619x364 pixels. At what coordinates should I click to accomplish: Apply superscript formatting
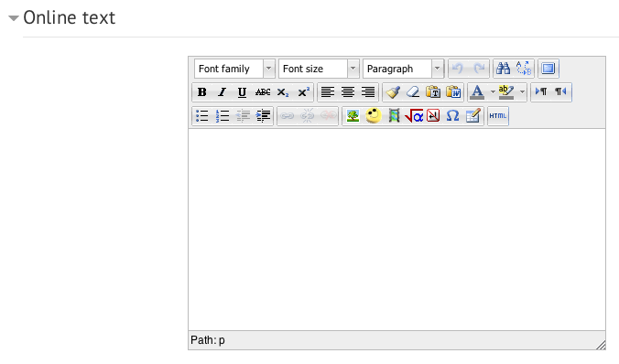(303, 92)
